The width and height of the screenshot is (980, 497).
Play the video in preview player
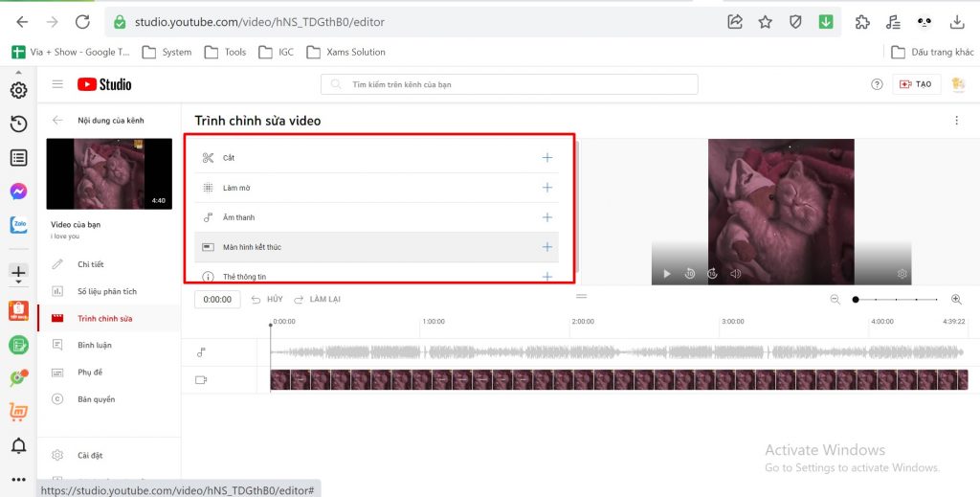pos(667,274)
